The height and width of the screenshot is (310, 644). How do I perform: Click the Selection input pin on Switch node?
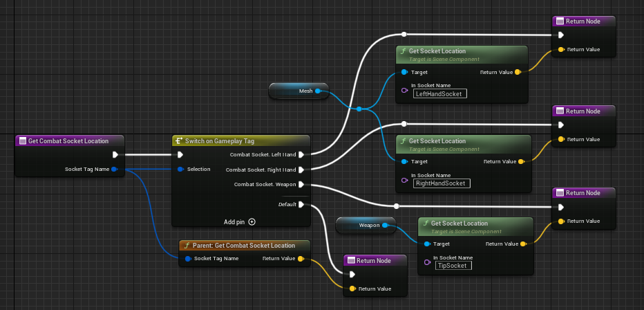click(x=180, y=170)
